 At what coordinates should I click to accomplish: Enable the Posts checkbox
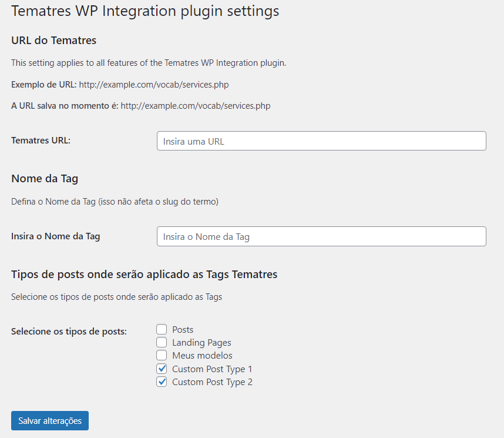coord(162,329)
